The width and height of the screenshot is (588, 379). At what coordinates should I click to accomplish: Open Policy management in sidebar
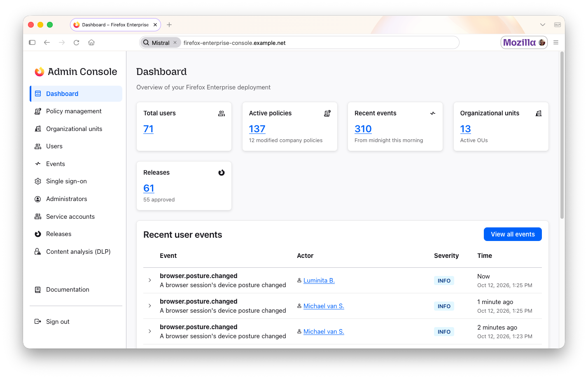pos(76,111)
